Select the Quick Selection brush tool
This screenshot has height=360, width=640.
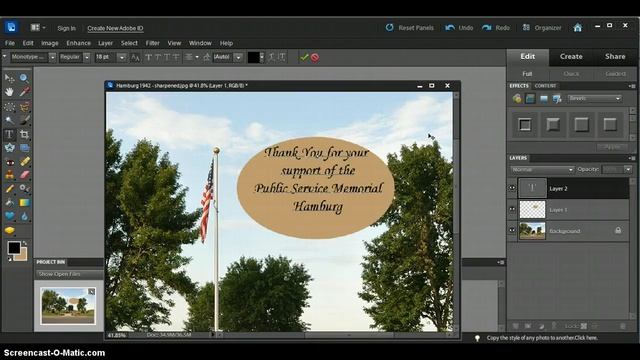(24, 120)
